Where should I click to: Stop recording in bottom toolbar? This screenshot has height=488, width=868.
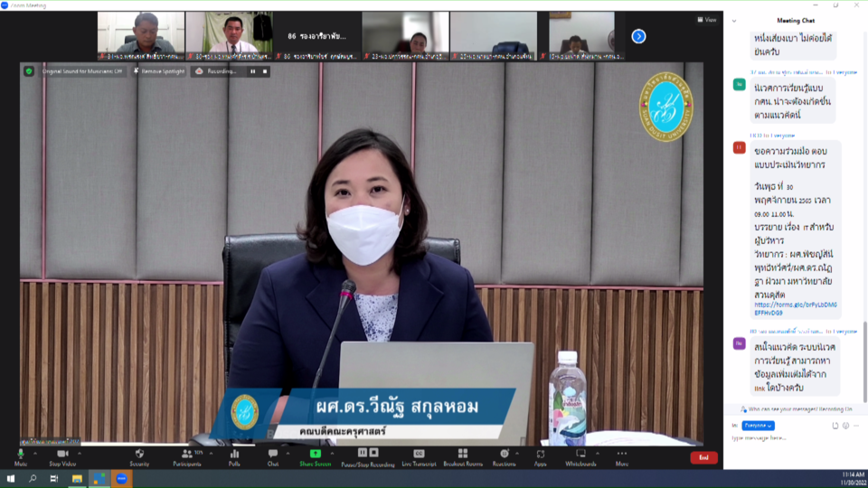[373, 453]
